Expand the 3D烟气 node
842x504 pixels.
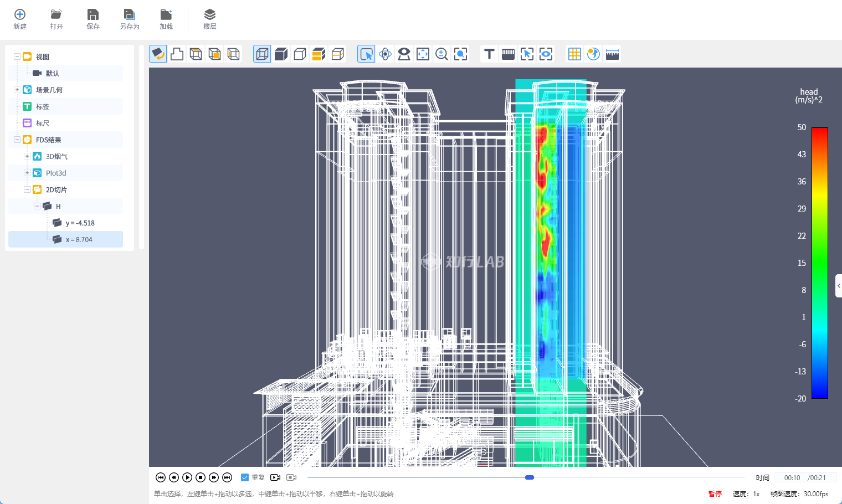pyautogui.click(x=27, y=156)
